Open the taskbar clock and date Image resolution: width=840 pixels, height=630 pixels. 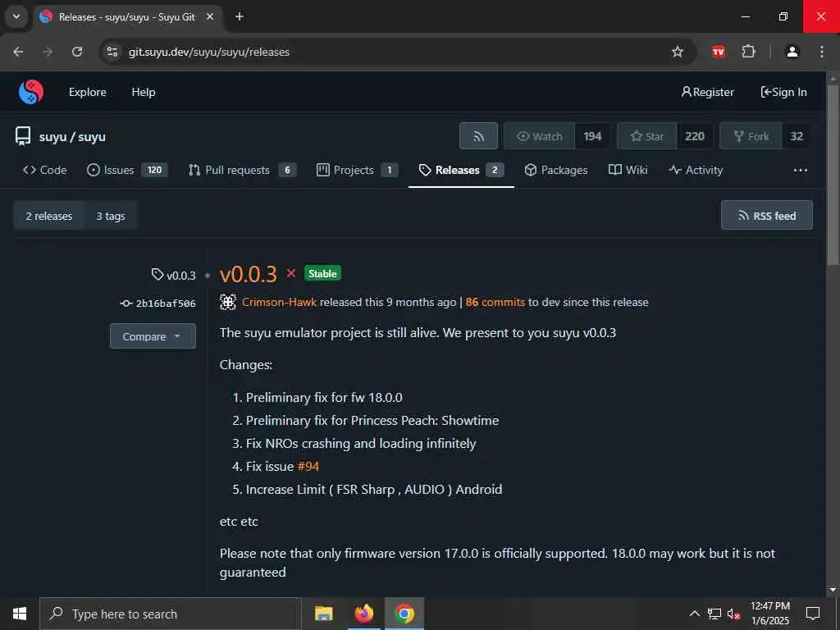(x=769, y=614)
